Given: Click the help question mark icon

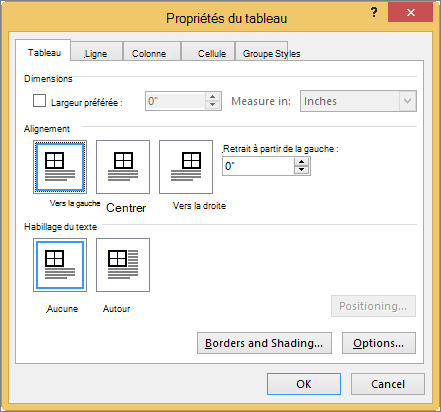Looking at the screenshot, I should 374,13.
